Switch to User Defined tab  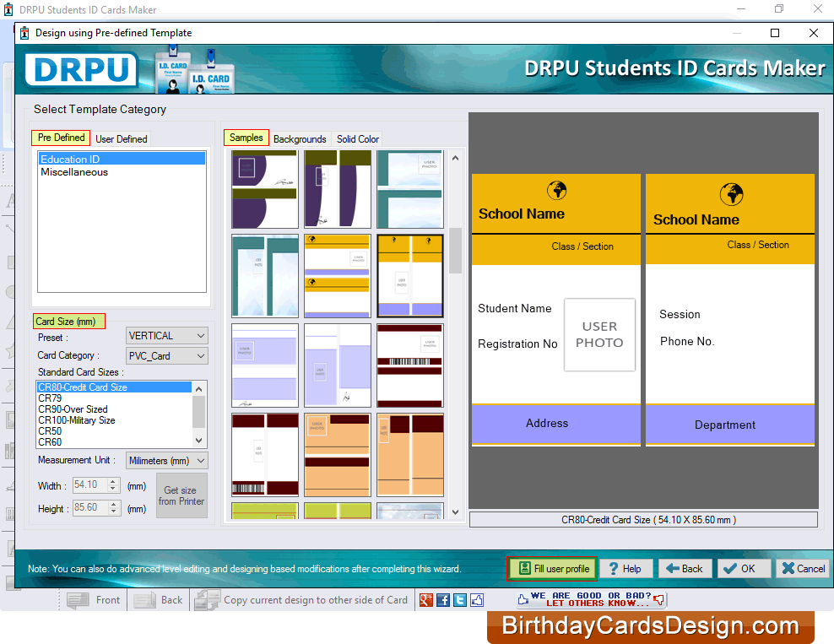122,138
